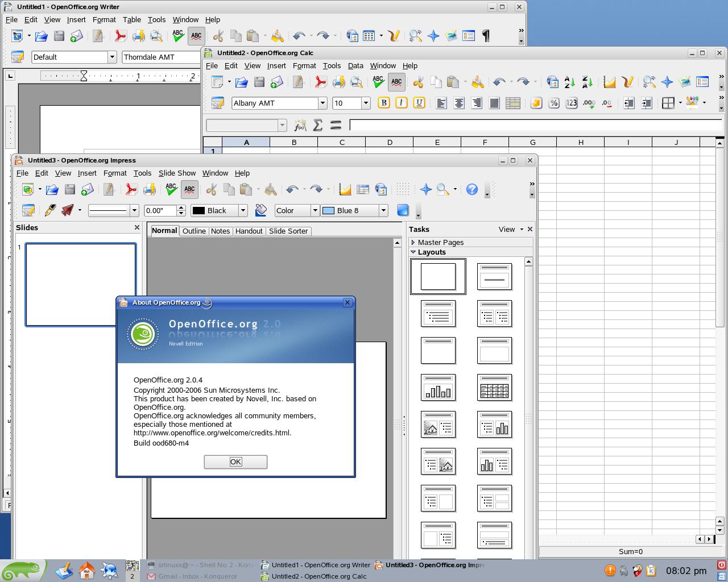Open the Navigator in the Writer toolbar
Screen dimensions: 728x582
(x=433, y=36)
